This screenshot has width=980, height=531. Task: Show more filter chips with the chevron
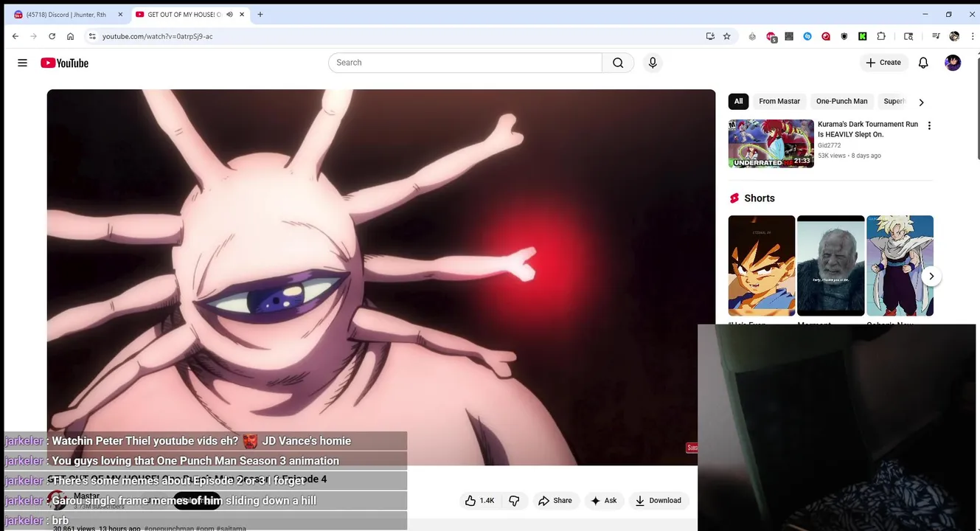click(x=921, y=103)
